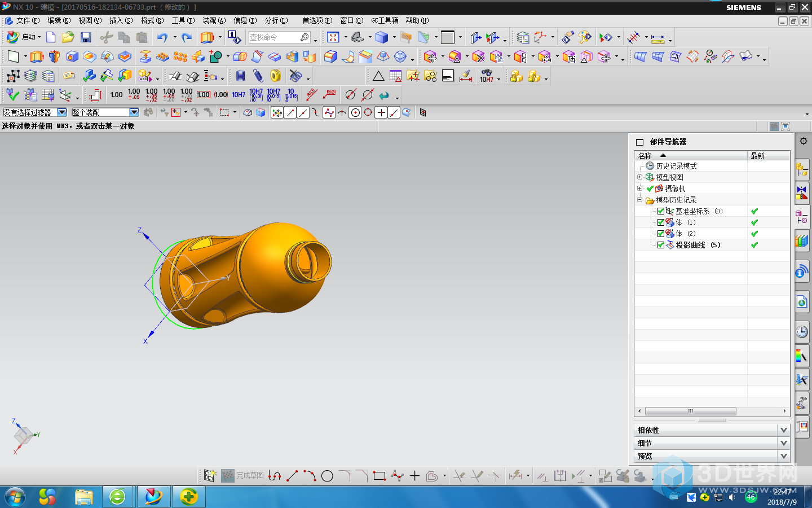
Task: Open the Assembly Navigator tab in resource bar
Action: 802,168
